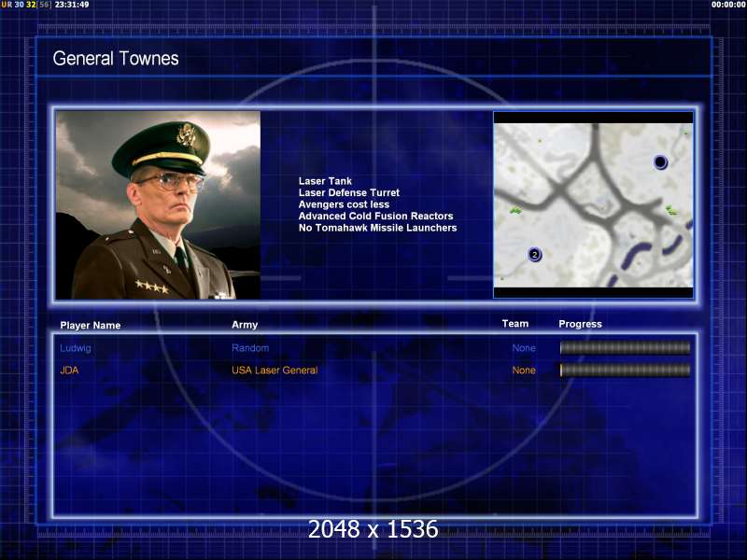This screenshot has height=560, width=747.
Task: Click the '2048 x 1536' resolution text
Action: [373, 529]
